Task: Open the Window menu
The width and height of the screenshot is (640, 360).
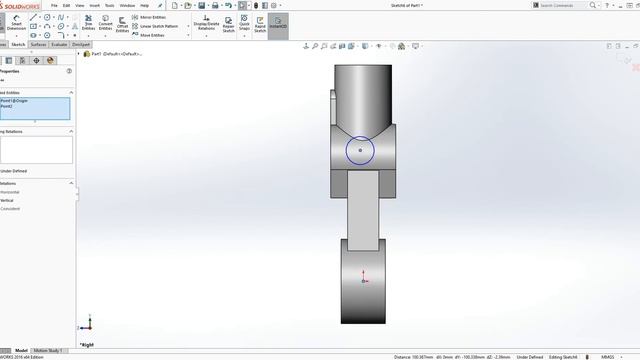Action: (127, 6)
